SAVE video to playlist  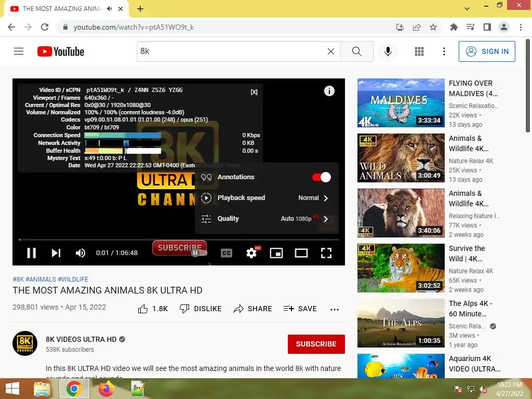tap(300, 309)
